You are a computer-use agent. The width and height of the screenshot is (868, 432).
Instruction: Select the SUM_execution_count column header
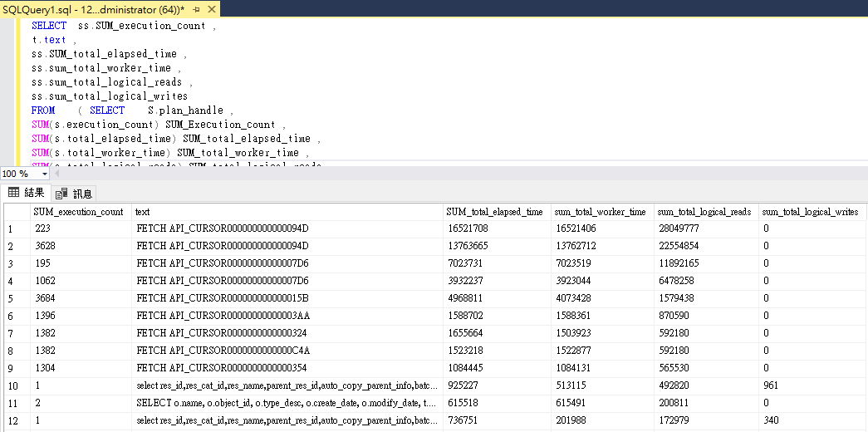78,212
